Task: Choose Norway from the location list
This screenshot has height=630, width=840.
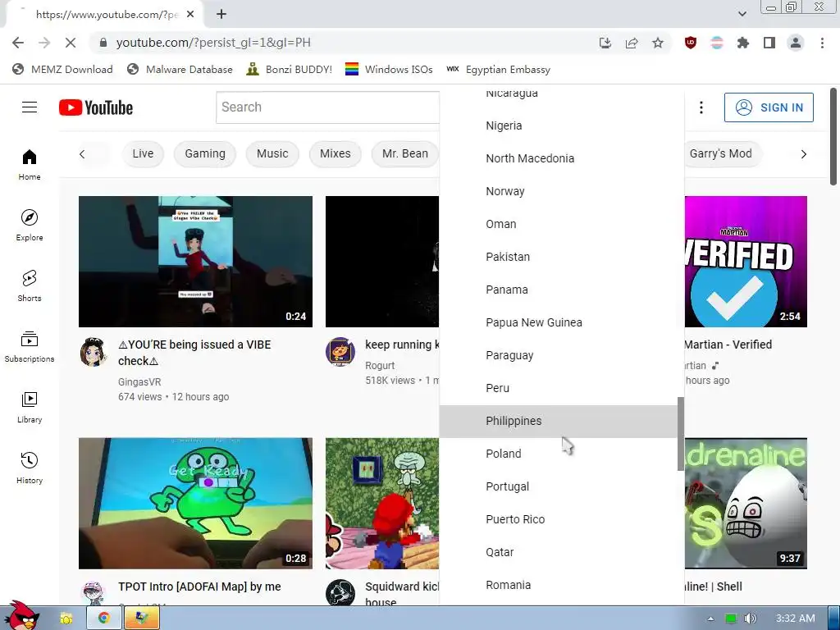Action: click(558, 191)
